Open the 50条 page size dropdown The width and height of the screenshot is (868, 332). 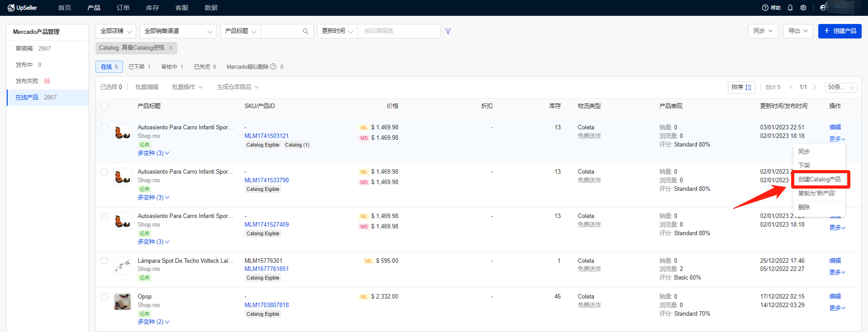840,87
